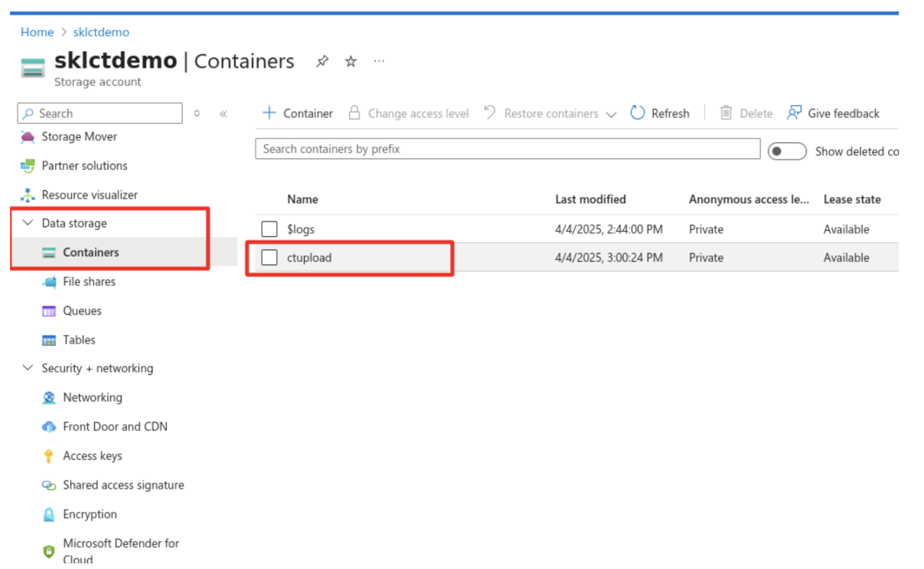Click the Give feedback person icon
The height and width of the screenshot is (569, 924).
(794, 113)
